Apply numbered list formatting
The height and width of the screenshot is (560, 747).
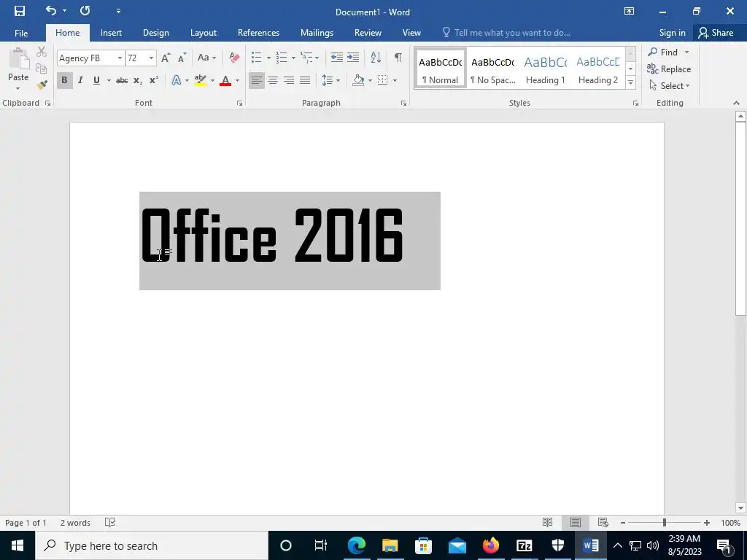pyautogui.click(x=282, y=58)
